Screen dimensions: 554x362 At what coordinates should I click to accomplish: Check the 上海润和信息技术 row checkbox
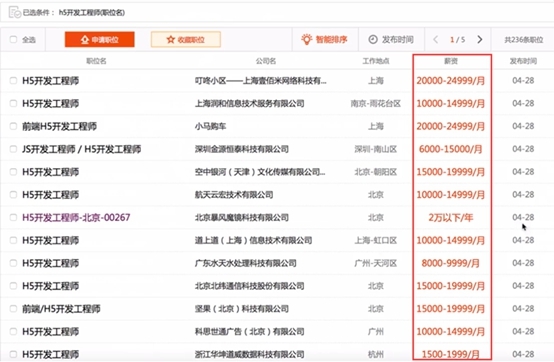13,103
